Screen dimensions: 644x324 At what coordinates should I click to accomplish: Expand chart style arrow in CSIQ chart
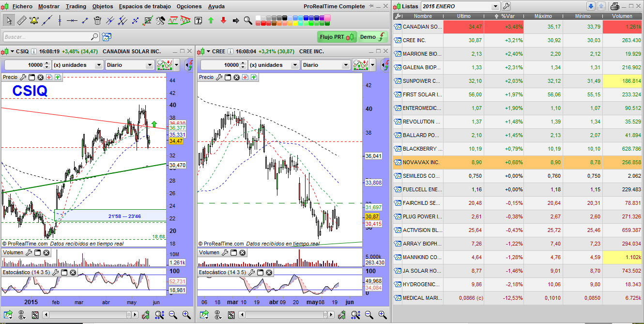[x=176, y=65]
